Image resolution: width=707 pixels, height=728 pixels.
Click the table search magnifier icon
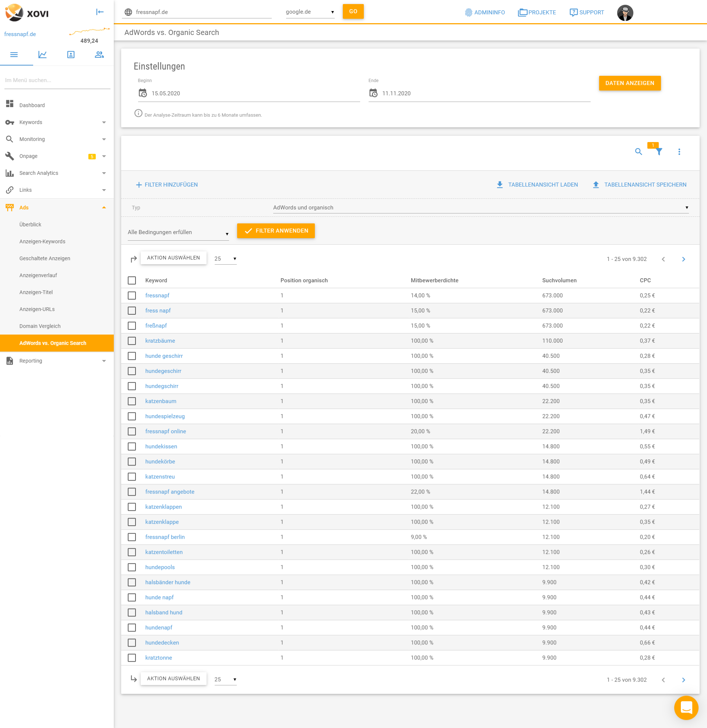point(638,152)
